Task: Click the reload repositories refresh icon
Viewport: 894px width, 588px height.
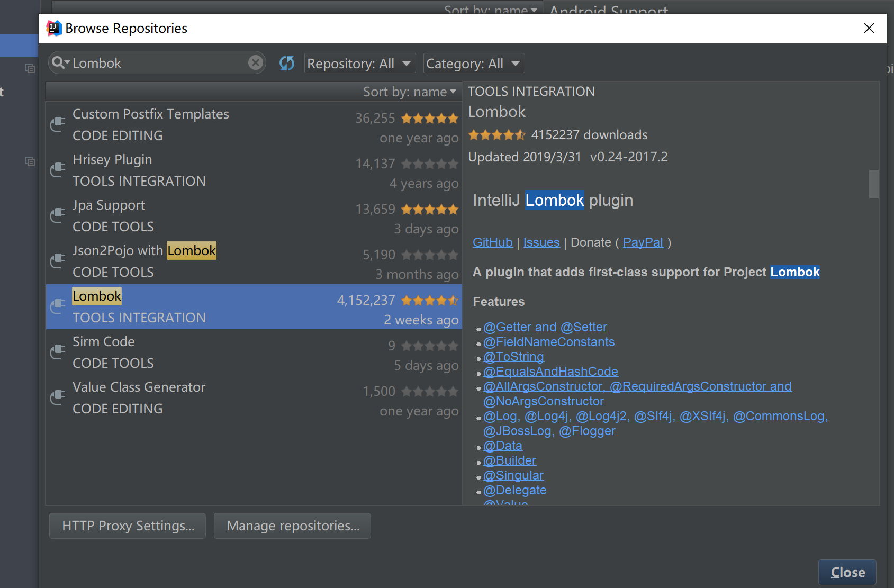Action: (x=287, y=64)
